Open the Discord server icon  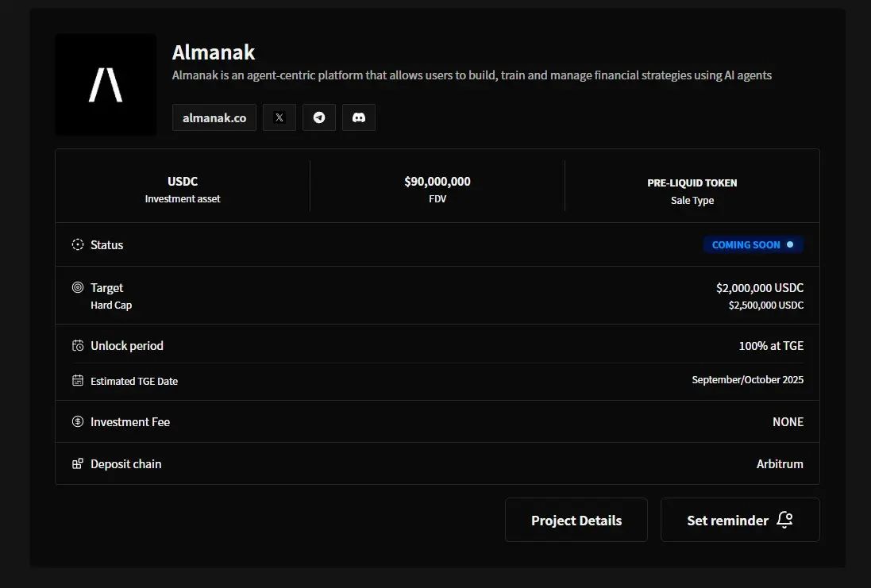click(359, 117)
